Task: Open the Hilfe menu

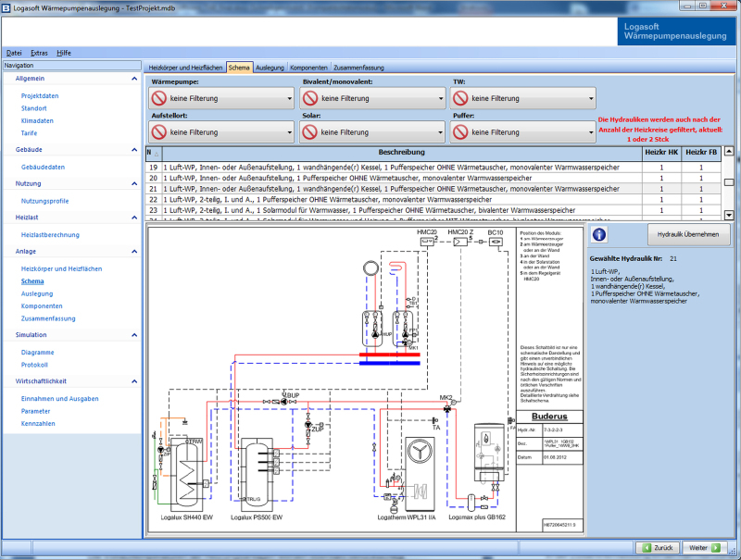Action: click(x=64, y=53)
